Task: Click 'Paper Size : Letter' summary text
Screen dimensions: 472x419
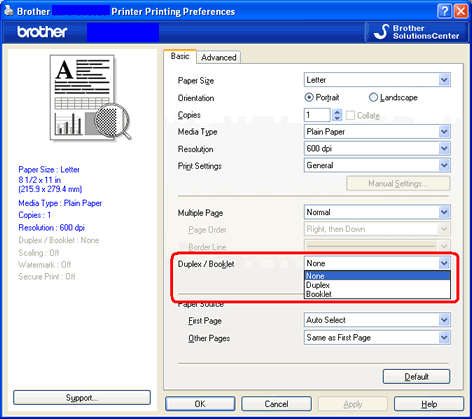Action: (x=49, y=169)
